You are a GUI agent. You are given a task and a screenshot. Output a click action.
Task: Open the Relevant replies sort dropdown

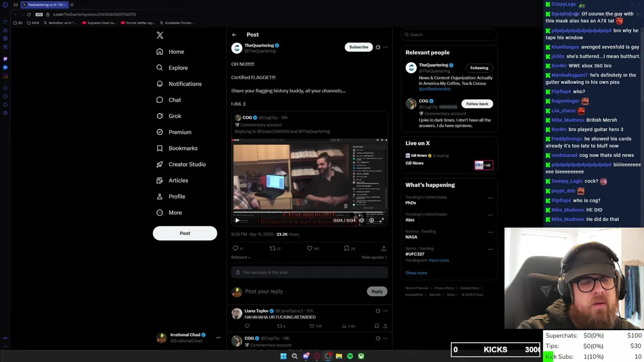point(241,257)
